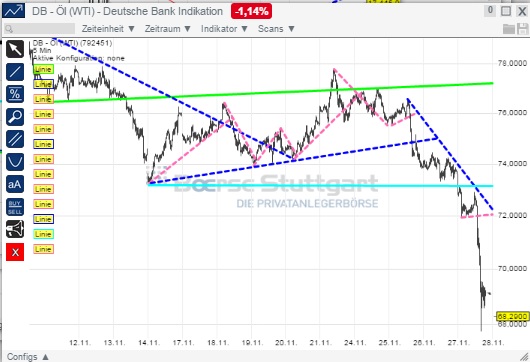Expand the Configs panel

pos(28,357)
